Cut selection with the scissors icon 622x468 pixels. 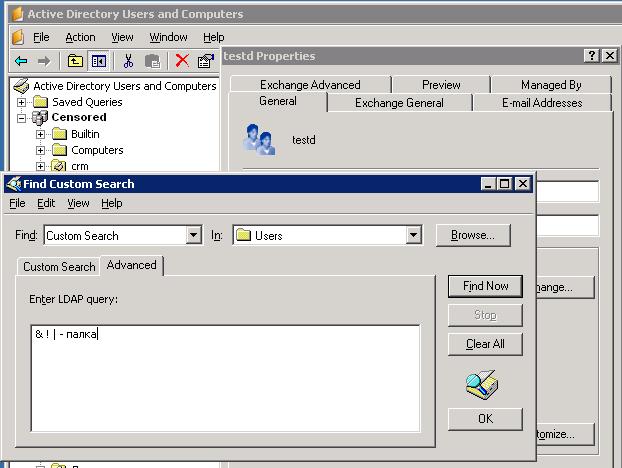pyautogui.click(x=128, y=61)
